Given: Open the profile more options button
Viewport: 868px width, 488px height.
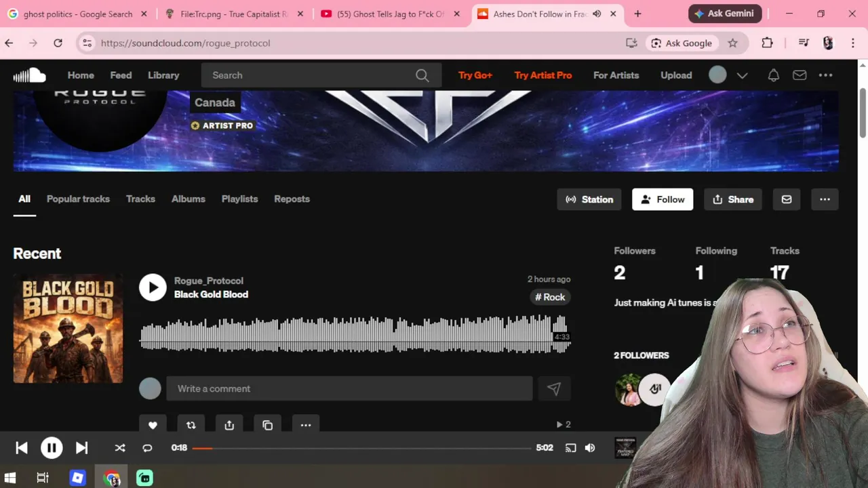Looking at the screenshot, I should 825,199.
